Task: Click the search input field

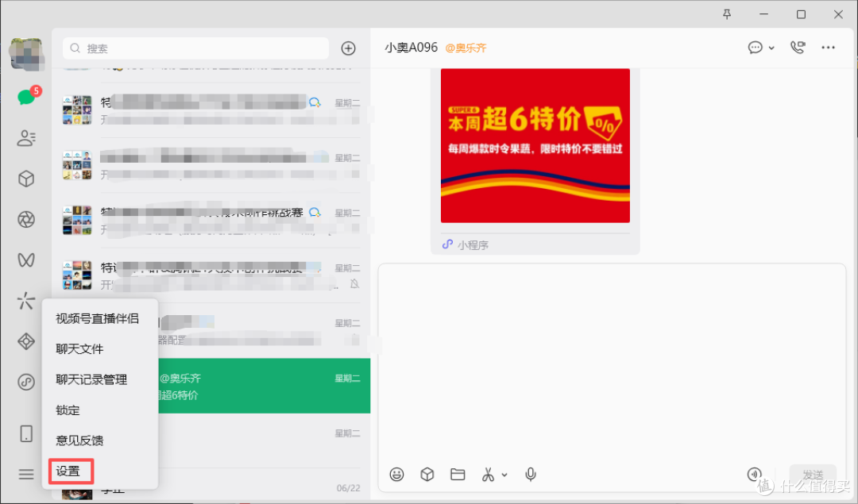Action: click(x=196, y=48)
